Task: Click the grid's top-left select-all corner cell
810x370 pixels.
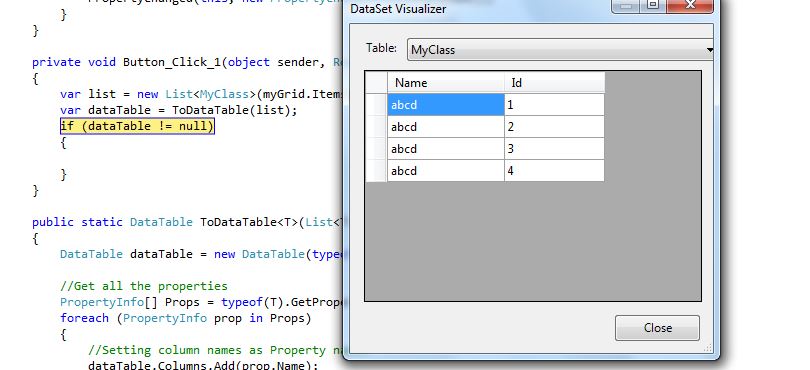Action: click(376, 83)
